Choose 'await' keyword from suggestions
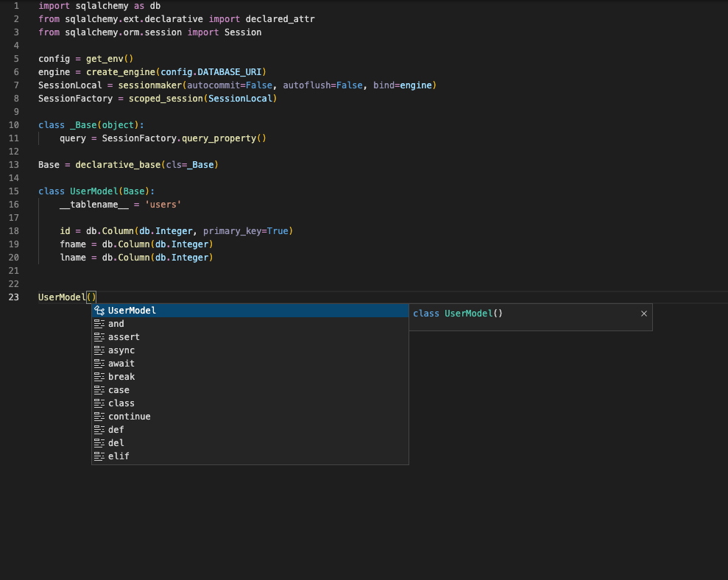This screenshot has height=580, width=728. pyautogui.click(x=250, y=364)
